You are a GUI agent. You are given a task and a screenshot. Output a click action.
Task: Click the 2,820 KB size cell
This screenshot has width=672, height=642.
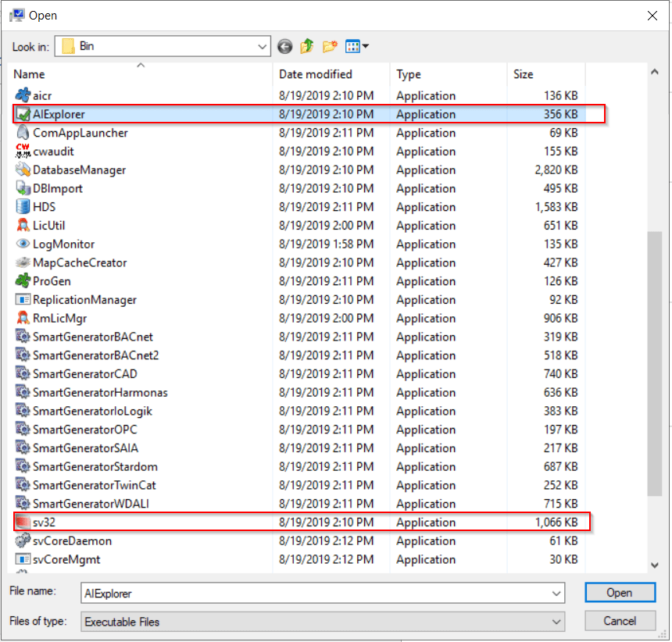pyautogui.click(x=556, y=169)
